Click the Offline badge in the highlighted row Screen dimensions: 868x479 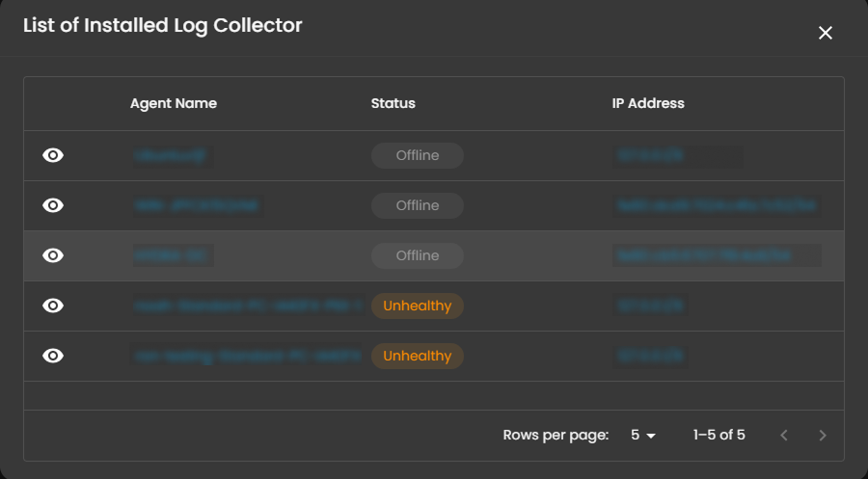point(417,255)
